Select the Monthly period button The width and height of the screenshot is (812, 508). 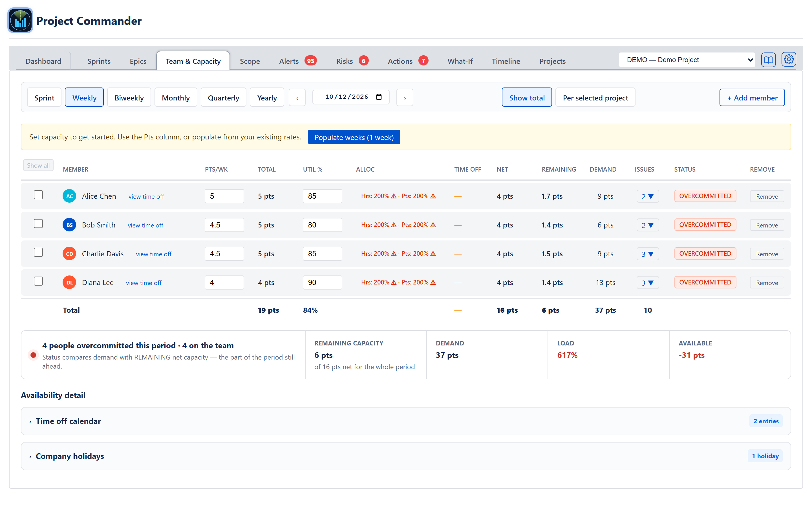(x=175, y=98)
